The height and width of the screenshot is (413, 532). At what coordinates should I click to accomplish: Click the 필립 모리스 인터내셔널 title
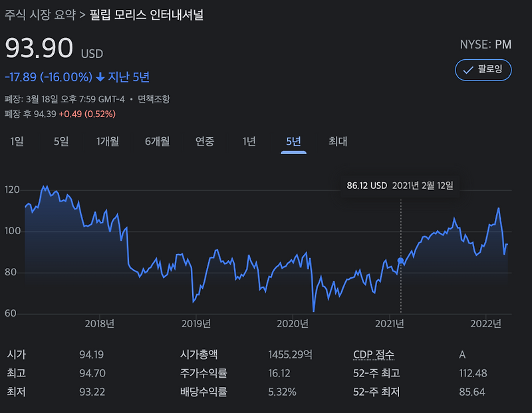point(146,15)
